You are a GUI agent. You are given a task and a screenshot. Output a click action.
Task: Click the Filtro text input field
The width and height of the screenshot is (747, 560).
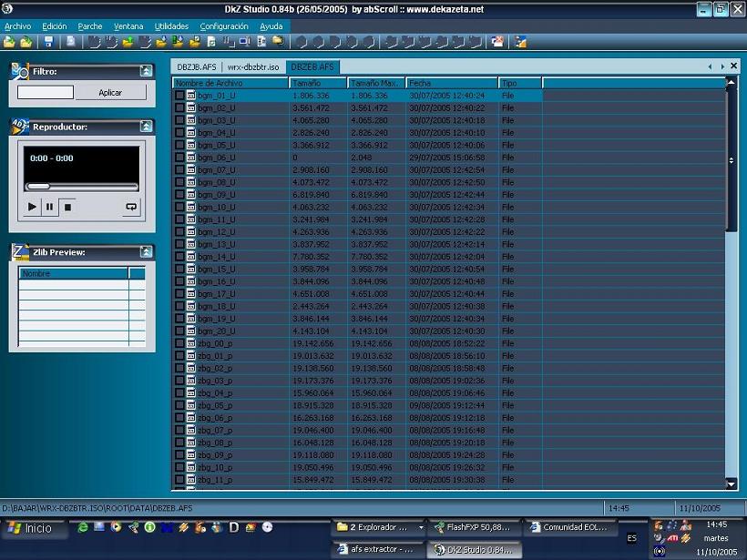[46, 92]
